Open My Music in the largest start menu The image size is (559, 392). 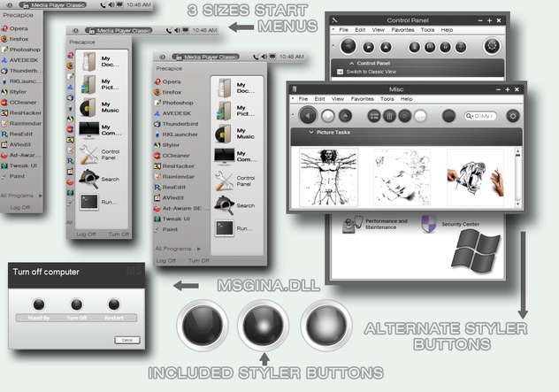[x=235, y=134]
